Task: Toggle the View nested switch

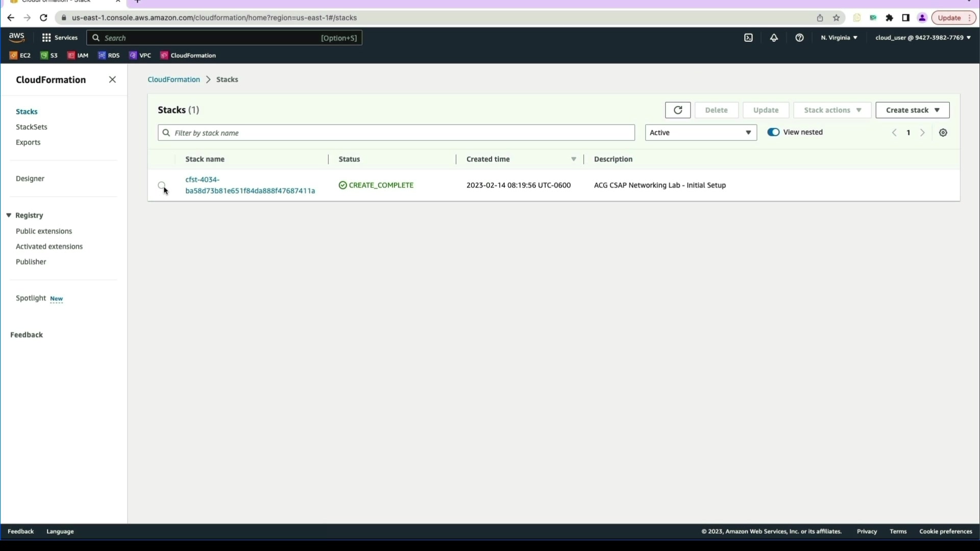Action: [773, 132]
